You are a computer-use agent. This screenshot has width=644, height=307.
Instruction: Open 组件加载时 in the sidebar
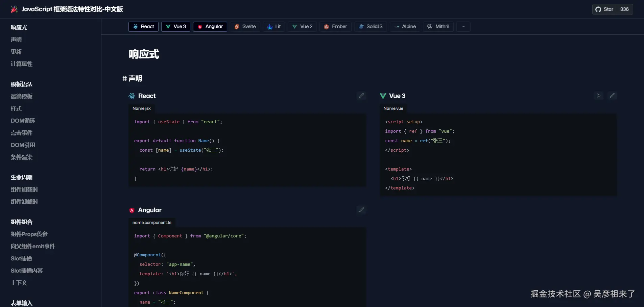click(24, 189)
